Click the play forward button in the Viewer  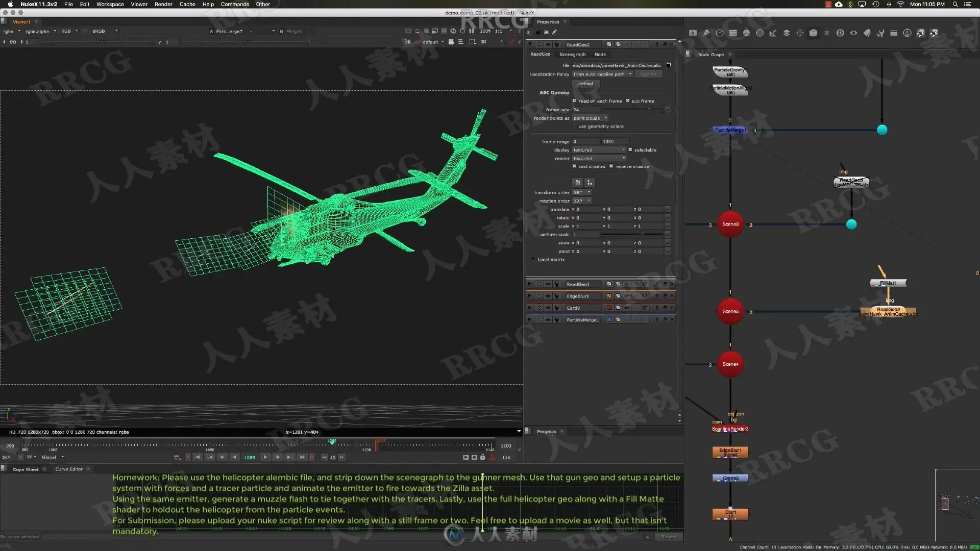click(265, 458)
